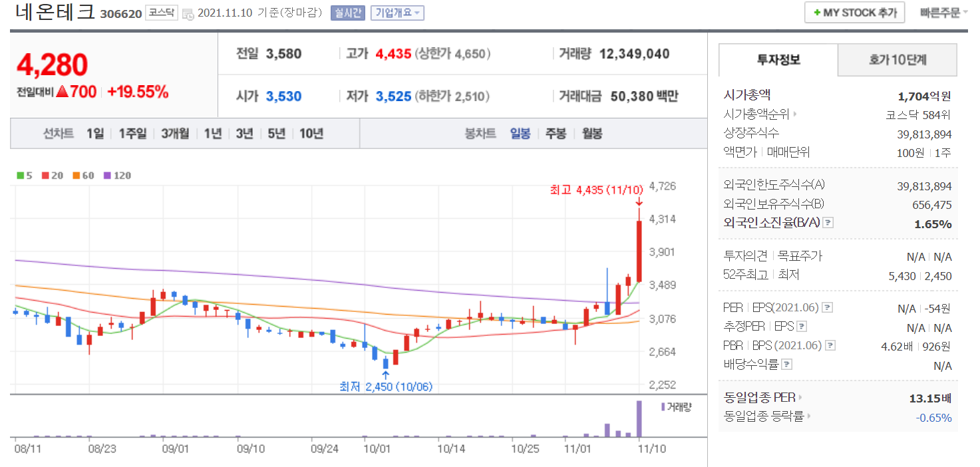Add stock with MY STOCK 추가 button
This screenshot has width=980, height=467.
click(x=854, y=13)
